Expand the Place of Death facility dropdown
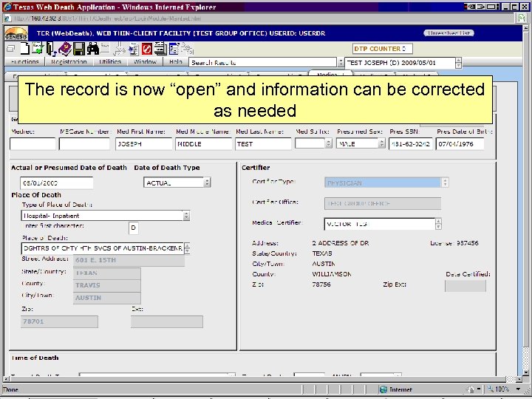The width and height of the screenshot is (532, 399). (187, 248)
